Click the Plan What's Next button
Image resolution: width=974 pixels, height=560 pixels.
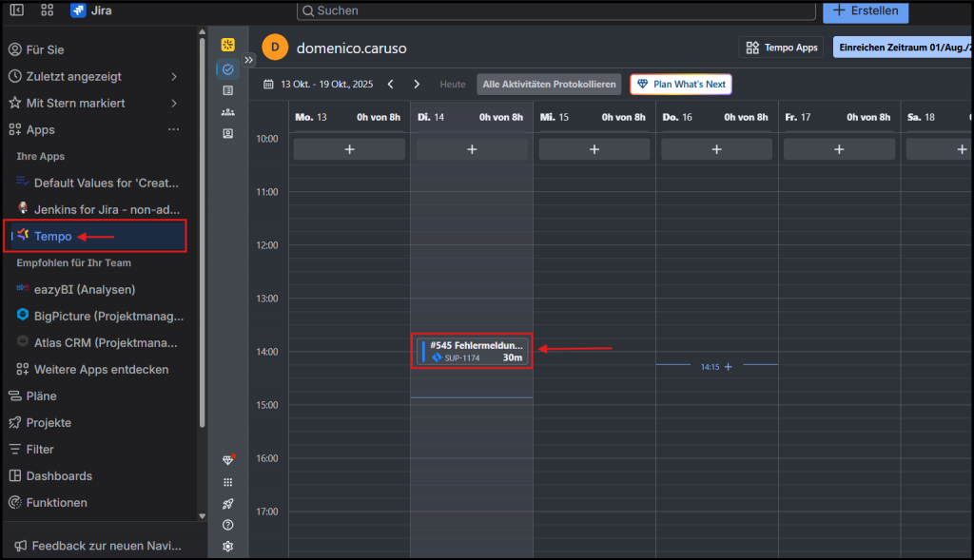(x=681, y=85)
